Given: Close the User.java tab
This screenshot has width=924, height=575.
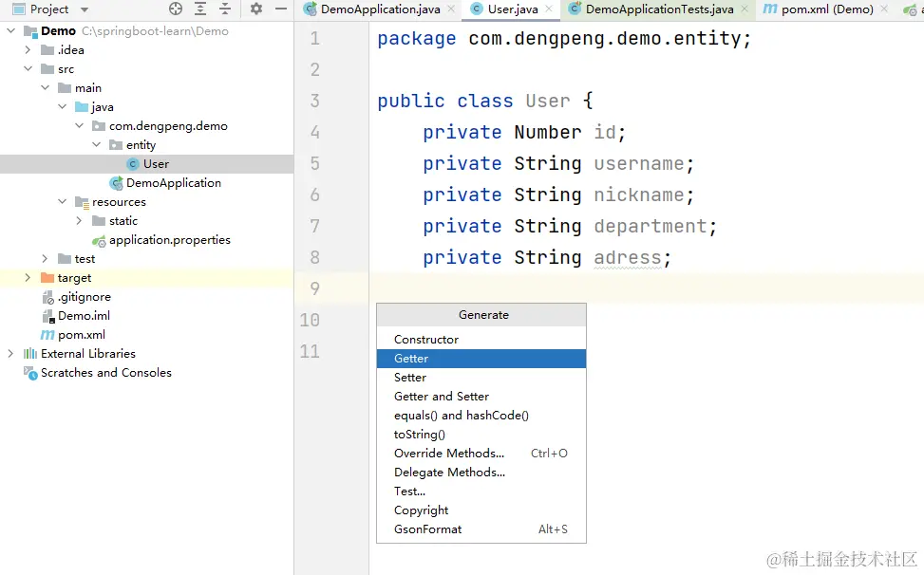Looking at the screenshot, I should point(549,9).
